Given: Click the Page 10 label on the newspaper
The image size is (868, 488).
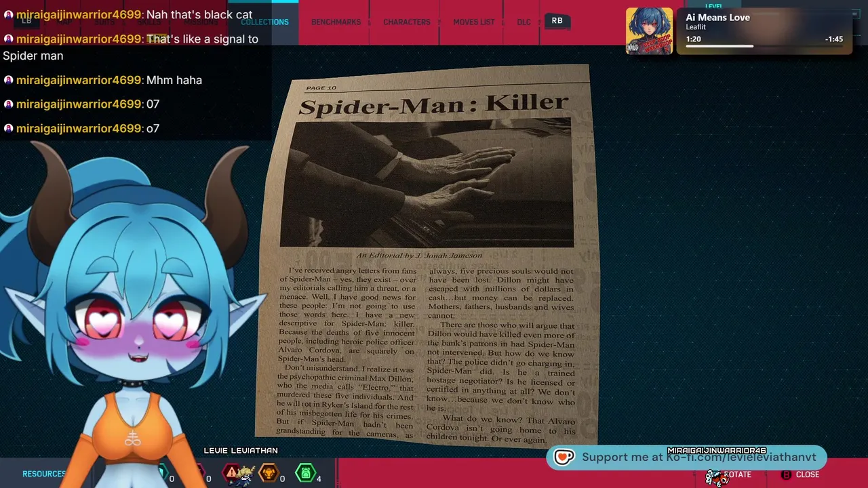Looking at the screenshot, I should [x=321, y=87].
